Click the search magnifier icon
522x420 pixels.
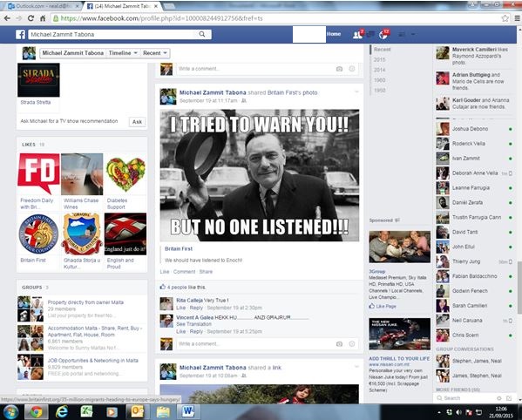point(202,34)
